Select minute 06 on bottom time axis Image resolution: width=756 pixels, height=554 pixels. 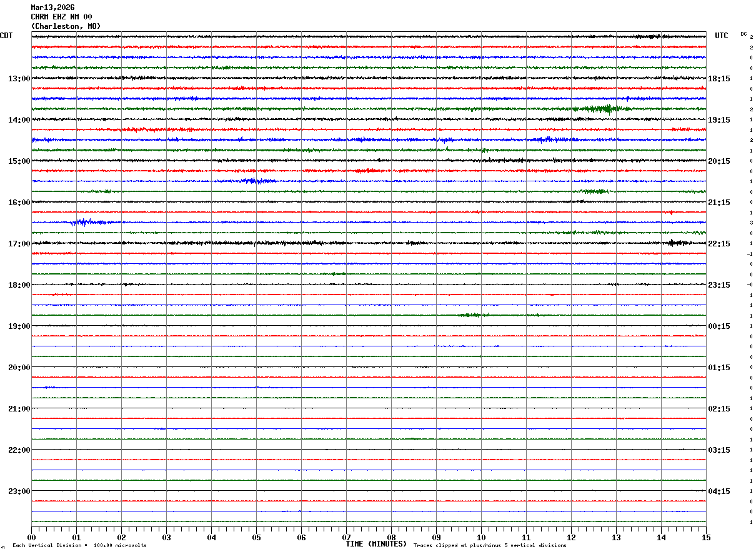[x=301, y=537]
